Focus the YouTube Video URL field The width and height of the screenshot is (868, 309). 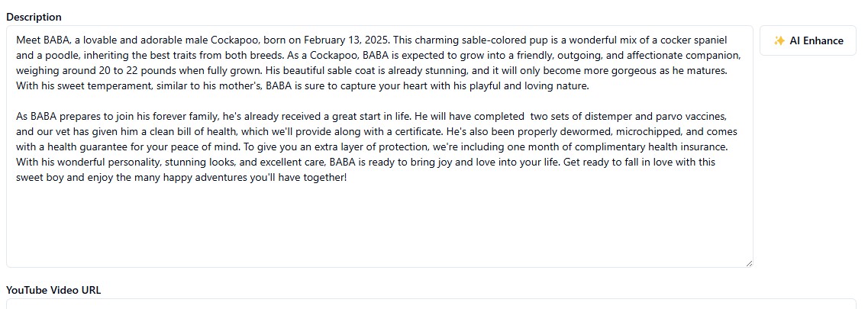point(434,304)
